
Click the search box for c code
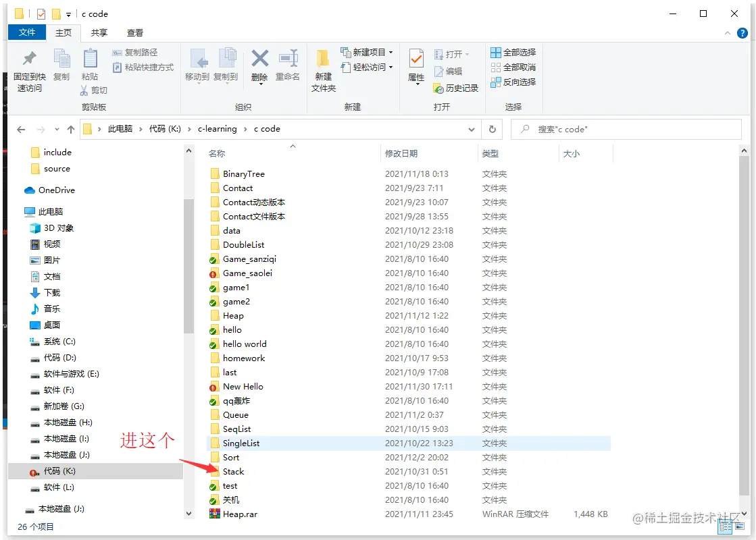click(626, 129)
